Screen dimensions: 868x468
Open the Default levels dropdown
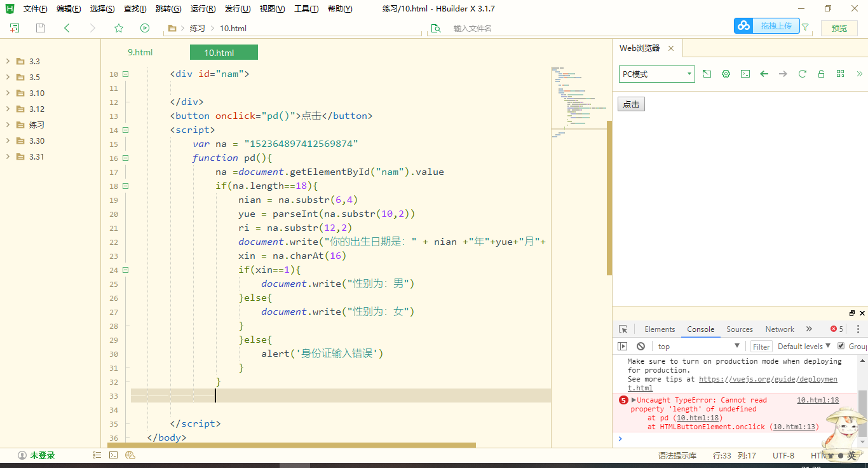[x=804, y=346]
